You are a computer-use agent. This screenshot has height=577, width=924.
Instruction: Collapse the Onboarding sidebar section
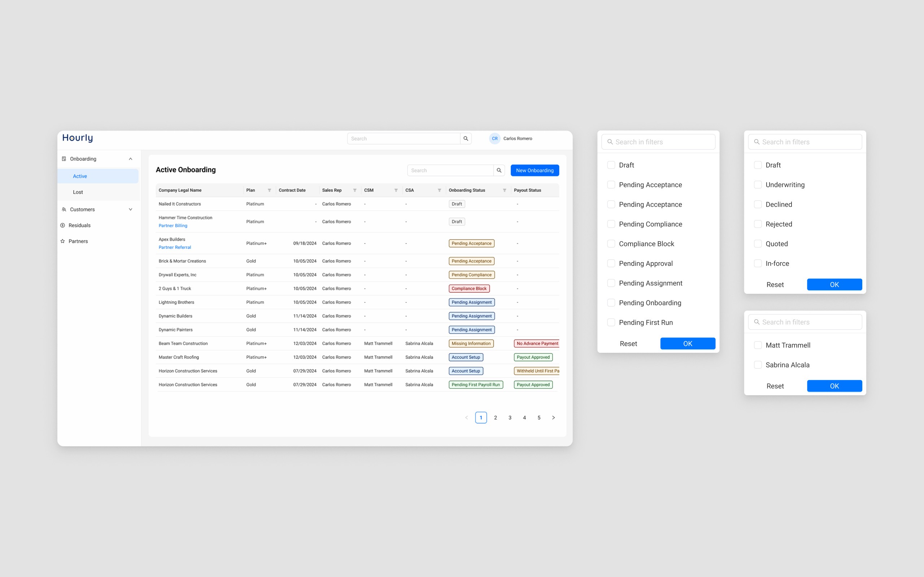(x=130, y=159)
